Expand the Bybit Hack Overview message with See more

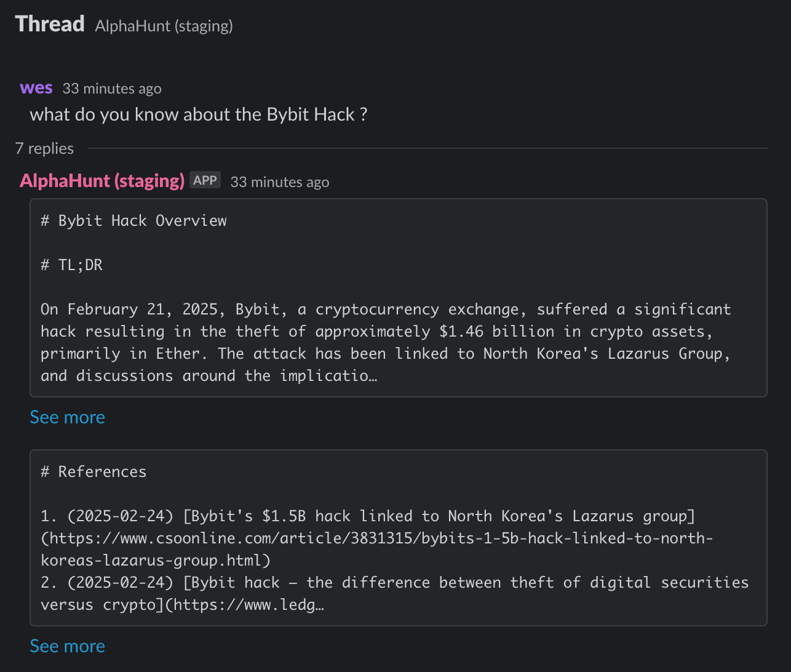coord(67,417)
